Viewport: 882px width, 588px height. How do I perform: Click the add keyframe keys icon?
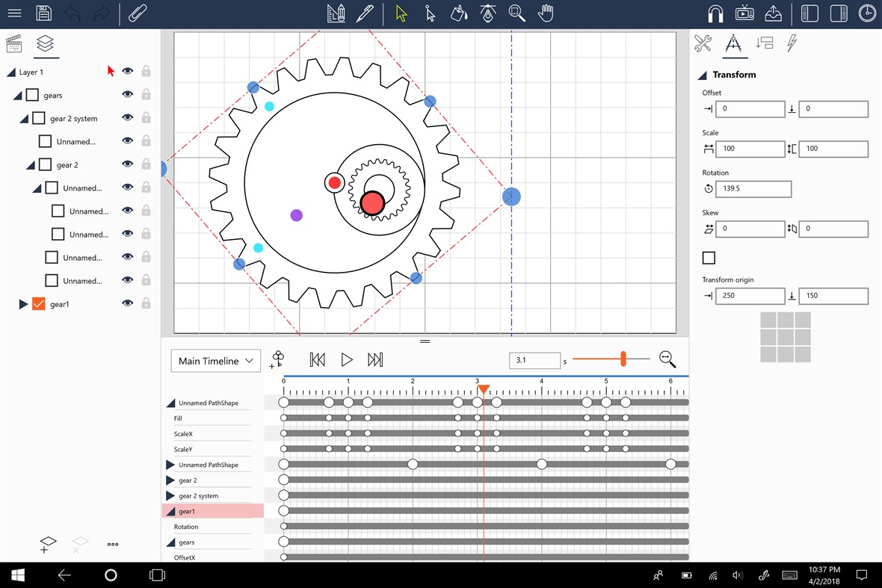coord(277,360)
